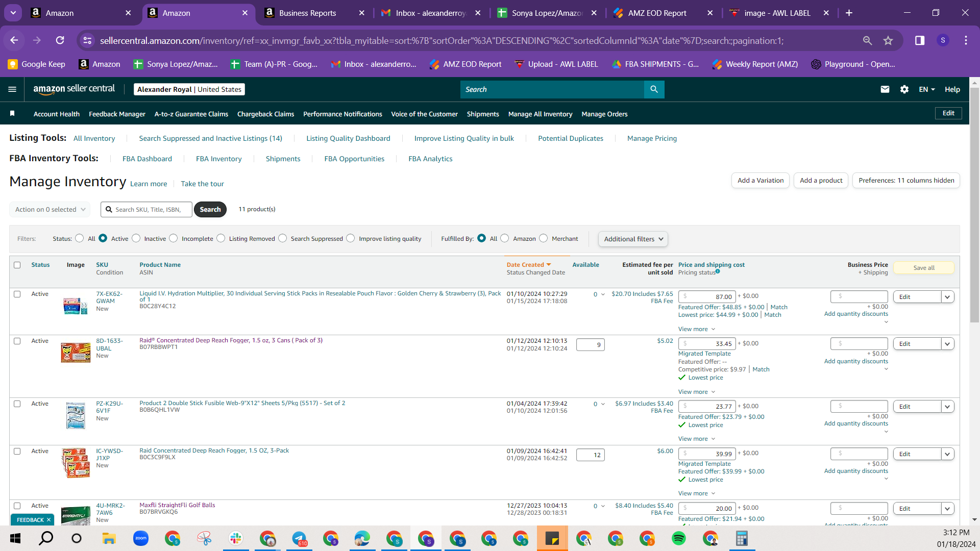Open the Calculator app from the taskbar
Screen dimensions: 980x551
tap(742, 538)
